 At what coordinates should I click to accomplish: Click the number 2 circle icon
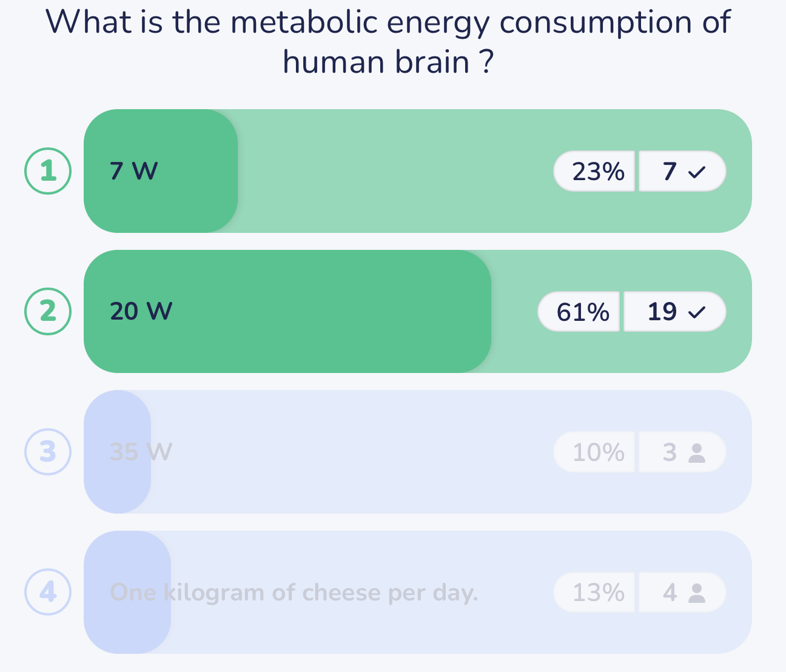pos(48,311)
